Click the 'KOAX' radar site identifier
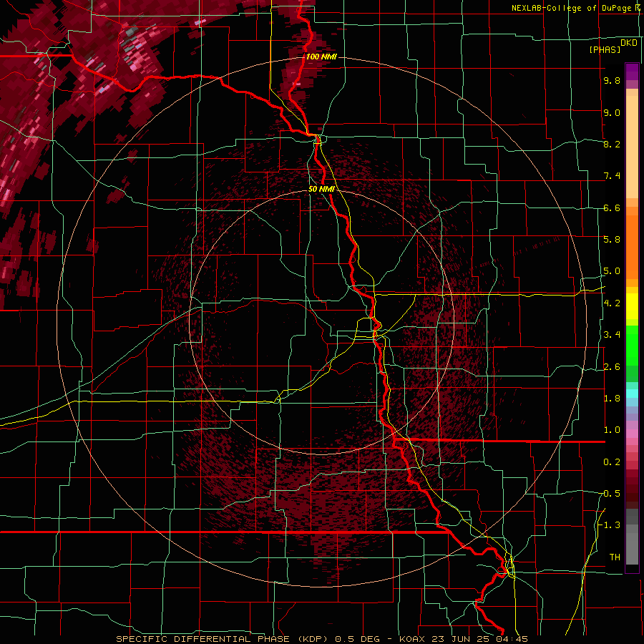Image resolution: width=644 pixels, height=644 pixels. click(x=412, y=639)
